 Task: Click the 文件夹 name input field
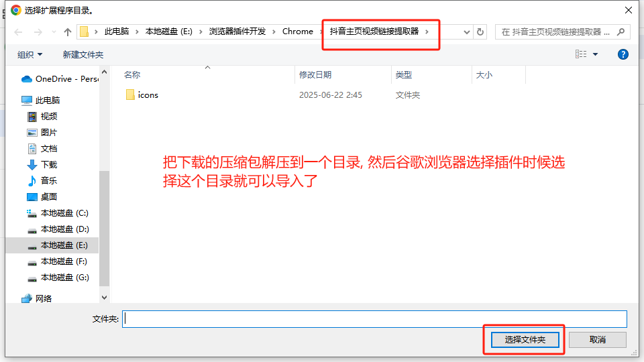(375, 319)
